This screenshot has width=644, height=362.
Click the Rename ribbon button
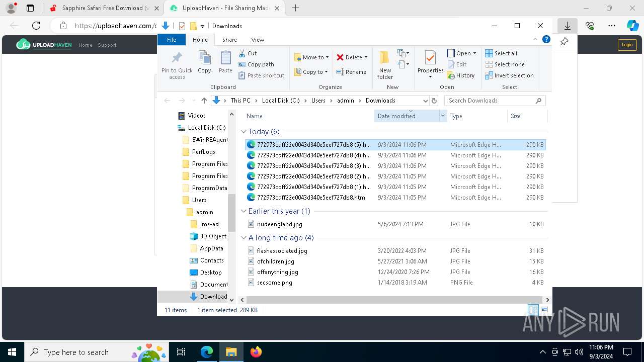[351, 72]
